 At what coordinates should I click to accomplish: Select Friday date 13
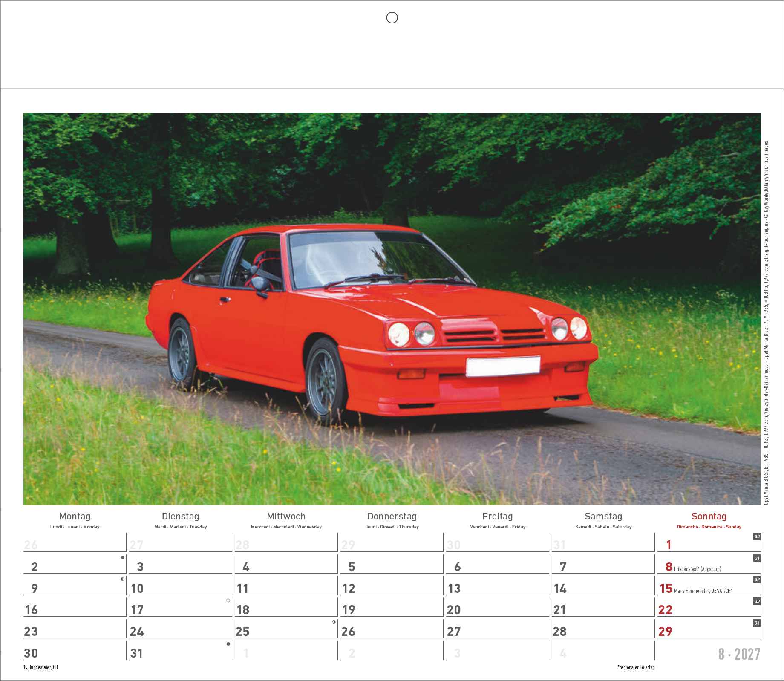point(454,589)
